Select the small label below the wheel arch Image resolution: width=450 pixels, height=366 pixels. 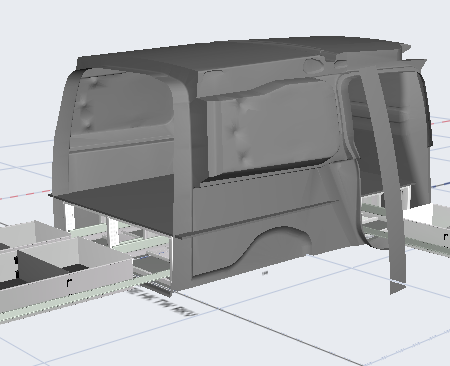coord(265,273)
